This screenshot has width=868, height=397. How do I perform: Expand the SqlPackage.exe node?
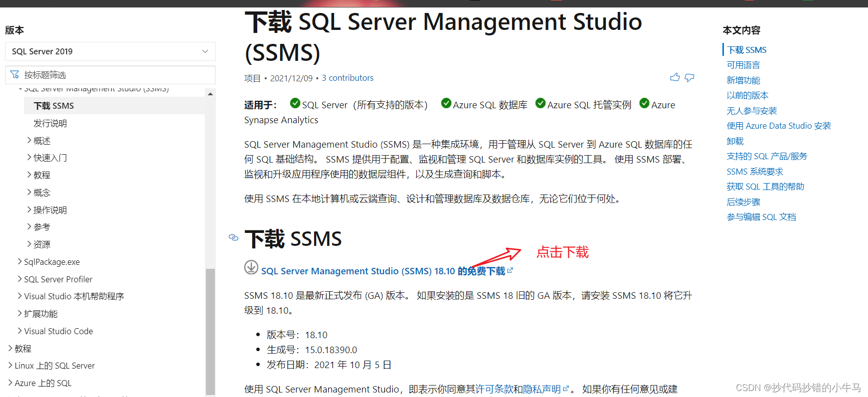pyautogui.click(x=19, y=261)
